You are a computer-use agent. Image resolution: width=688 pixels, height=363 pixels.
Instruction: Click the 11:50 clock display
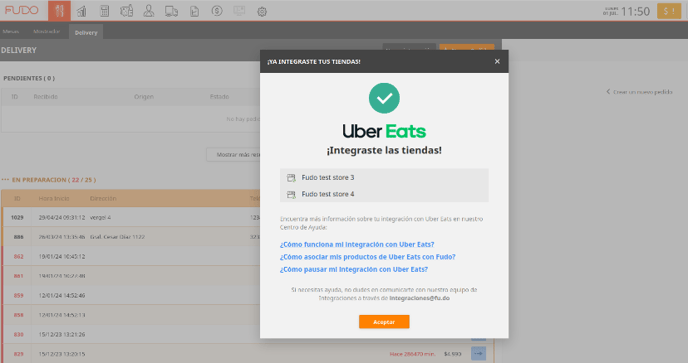635,11
